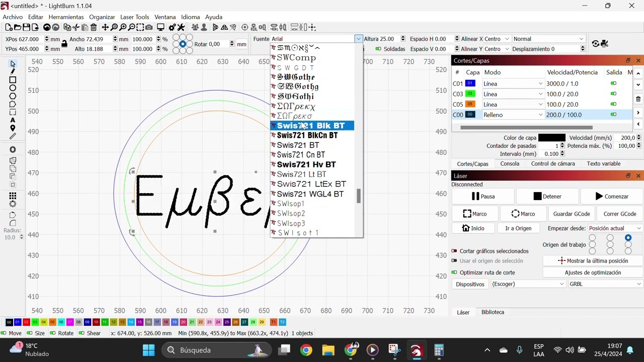This screenshot has width=644, height=362.
Task: Click the save file icon
Action: [27, 28]
